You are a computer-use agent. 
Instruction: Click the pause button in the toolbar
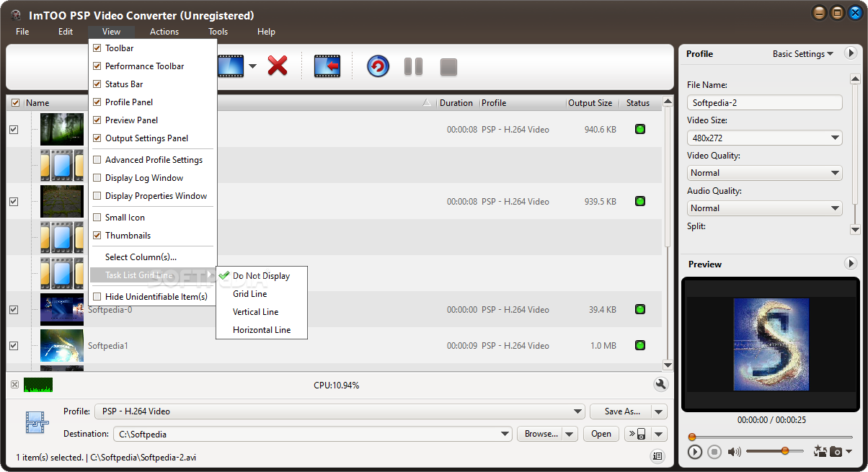413,67
